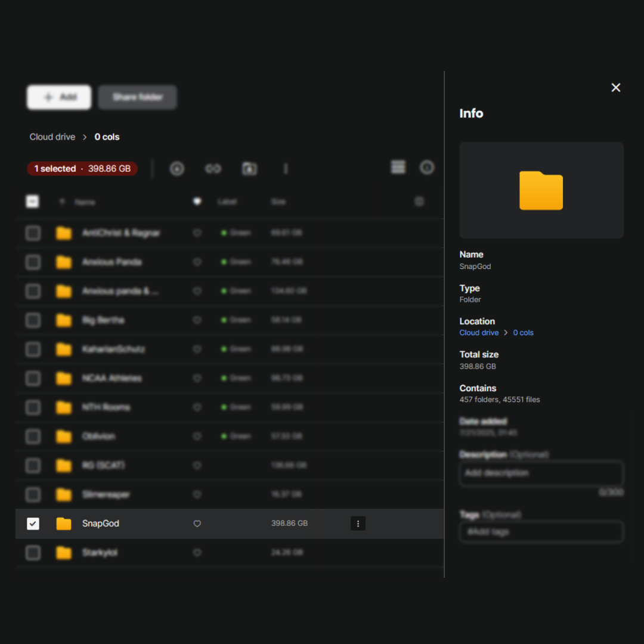Click the favourite heart column header icon
Image resolution: width=644 pixels, height=644 pixels.
(x=197, y=202)
